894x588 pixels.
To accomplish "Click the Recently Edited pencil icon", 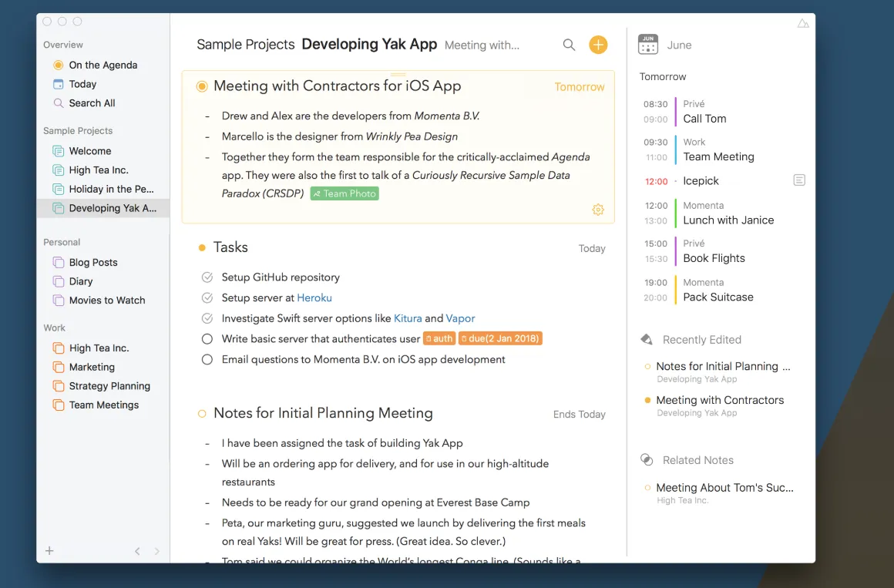I will click(647, 339).
